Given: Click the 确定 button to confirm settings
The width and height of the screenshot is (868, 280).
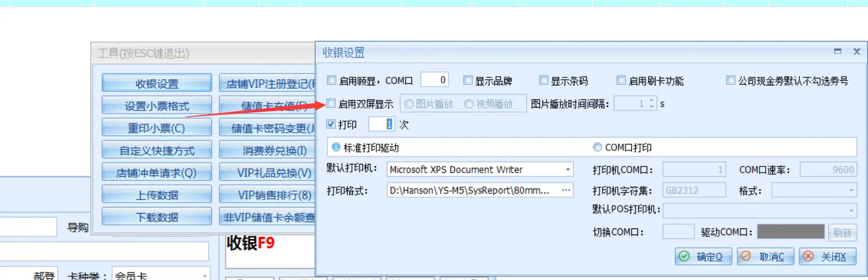Looking at the screenshot, I should (702, 257).
